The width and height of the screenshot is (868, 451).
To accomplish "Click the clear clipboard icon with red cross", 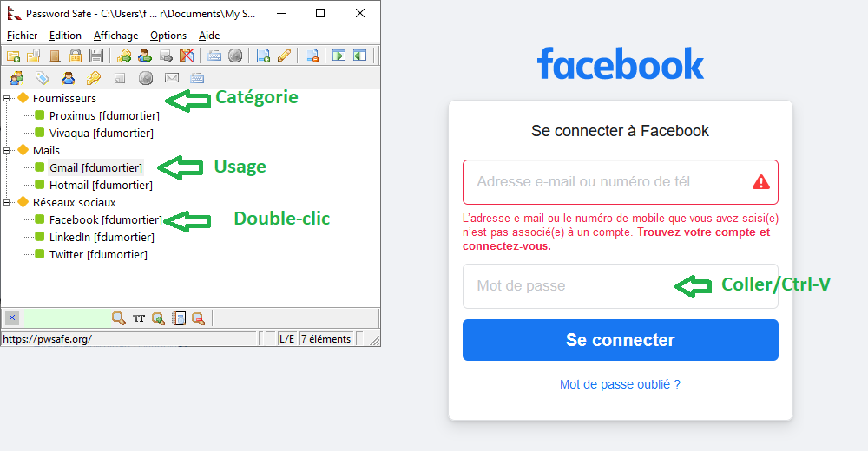I will (187, 56).
